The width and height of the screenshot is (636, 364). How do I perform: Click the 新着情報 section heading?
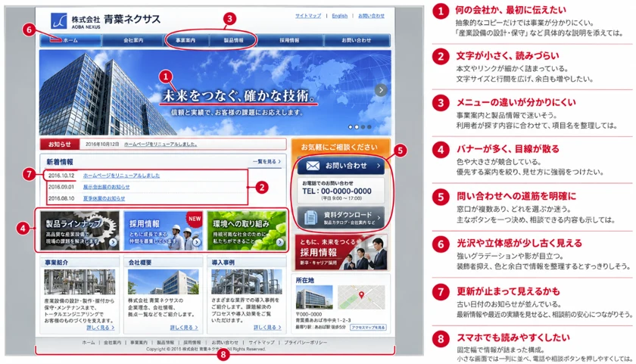pyautogui.click(x=60, y=162)
